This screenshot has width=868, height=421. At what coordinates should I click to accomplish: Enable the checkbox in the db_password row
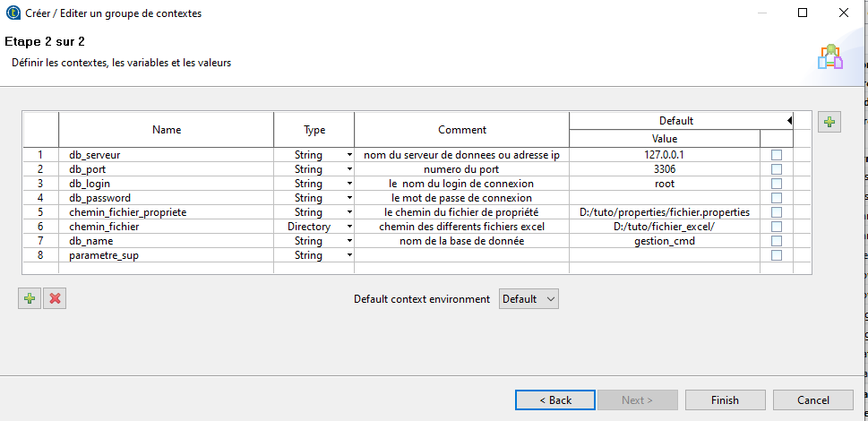tap(777, 198)
